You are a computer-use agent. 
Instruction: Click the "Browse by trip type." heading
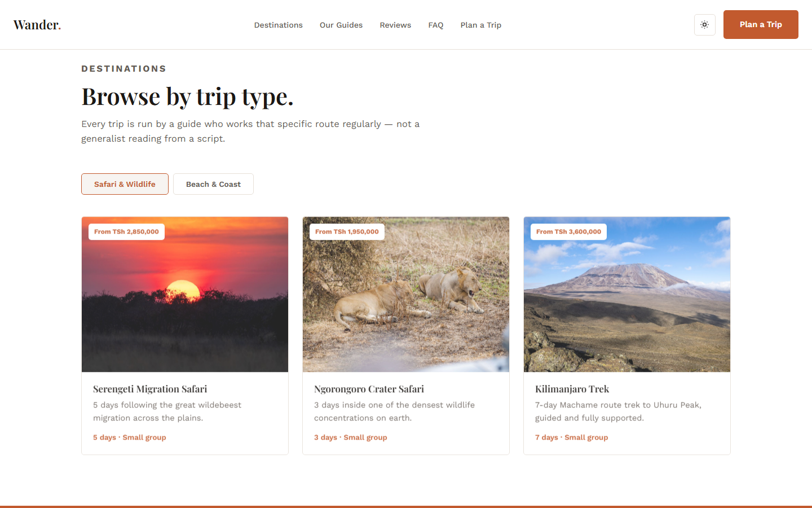click(188, 97)
